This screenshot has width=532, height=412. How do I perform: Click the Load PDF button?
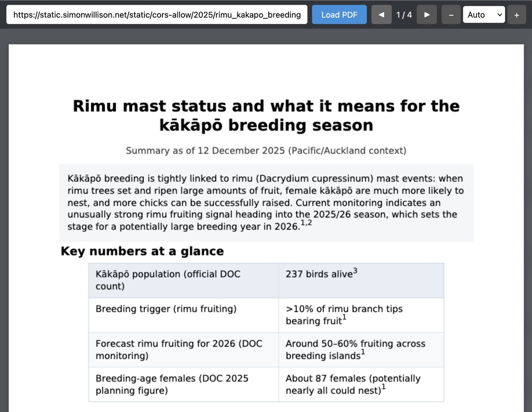click(339, 14)
